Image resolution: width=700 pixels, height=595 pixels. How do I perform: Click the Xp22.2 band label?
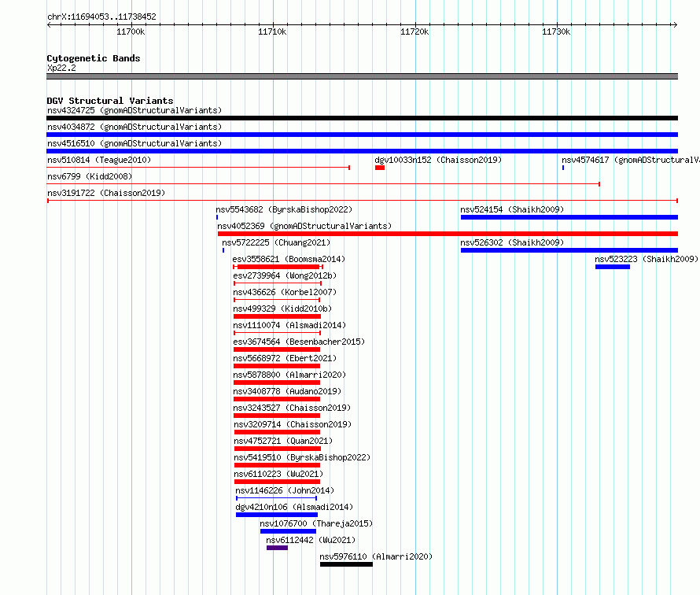pyautogui.click(x=61, y=68)
